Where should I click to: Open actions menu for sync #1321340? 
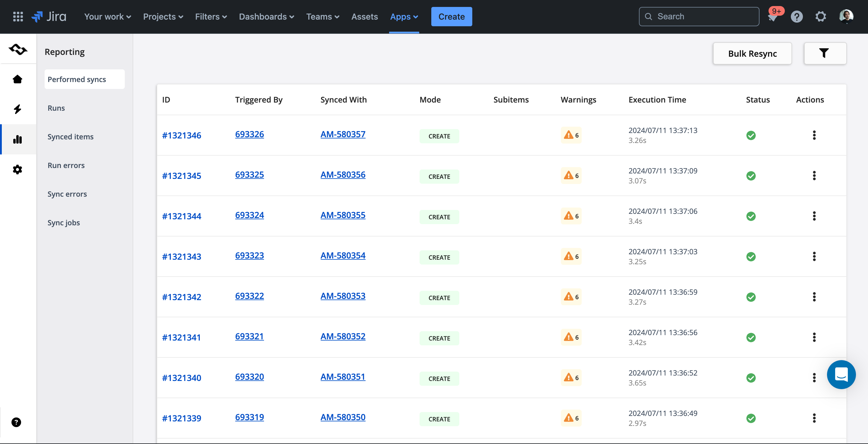point(814,378)
